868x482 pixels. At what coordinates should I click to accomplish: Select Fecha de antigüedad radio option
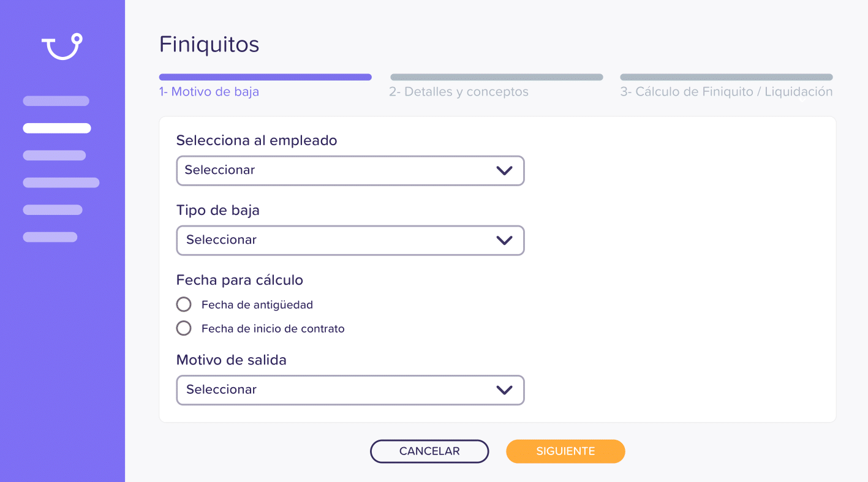click(x=184, y=304)
